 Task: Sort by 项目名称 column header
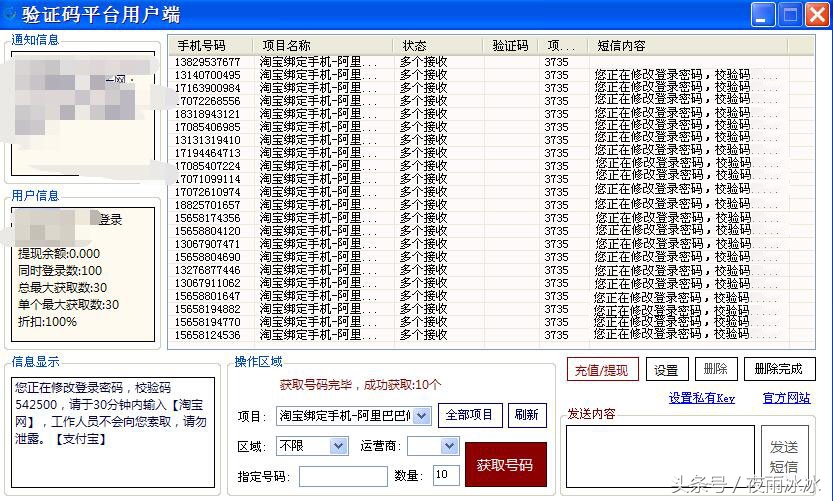(x=324, y=46)
